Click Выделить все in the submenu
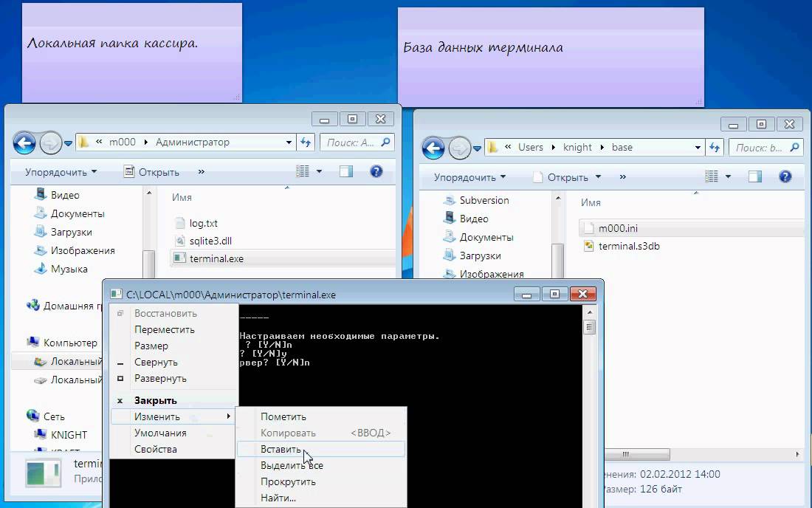 pos(320,465)
